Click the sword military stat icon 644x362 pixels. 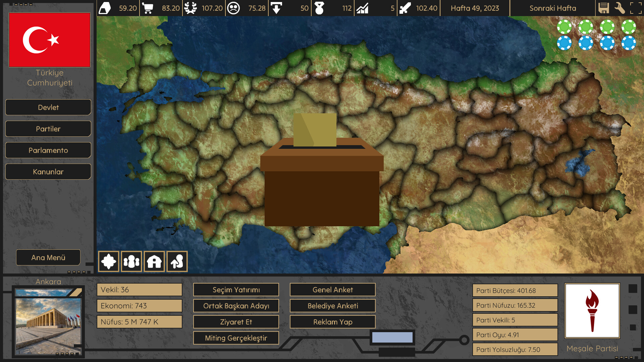(x=405, y=8)
